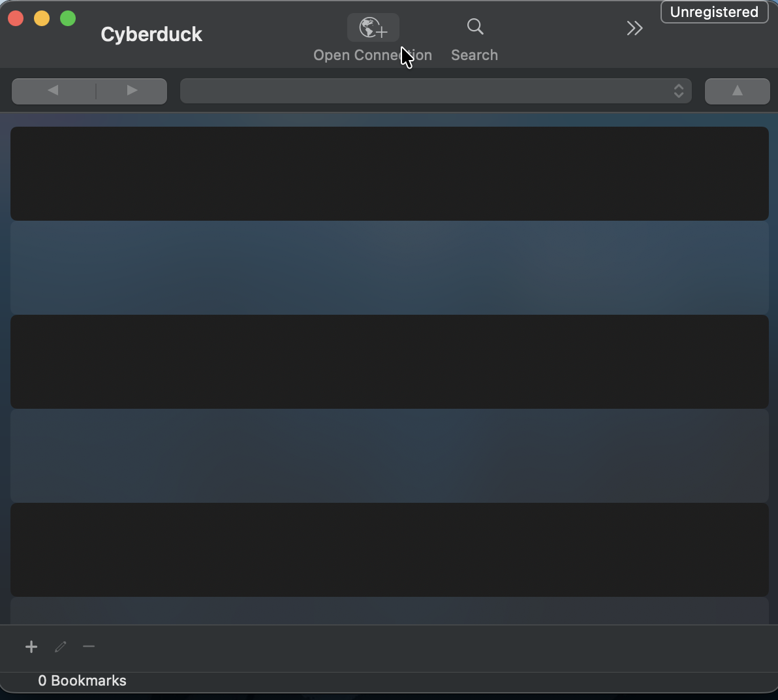Viewport: 778px width, 700px height.
Task: Show hidden toolbar items with double chevron
Action: click(x=634, y=28)
